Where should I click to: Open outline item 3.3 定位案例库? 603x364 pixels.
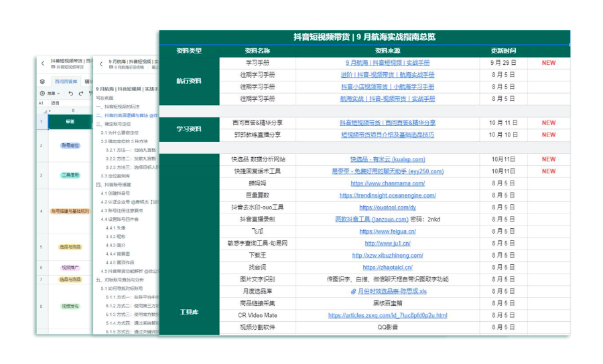pyautogui.click(x=115, y=176)
